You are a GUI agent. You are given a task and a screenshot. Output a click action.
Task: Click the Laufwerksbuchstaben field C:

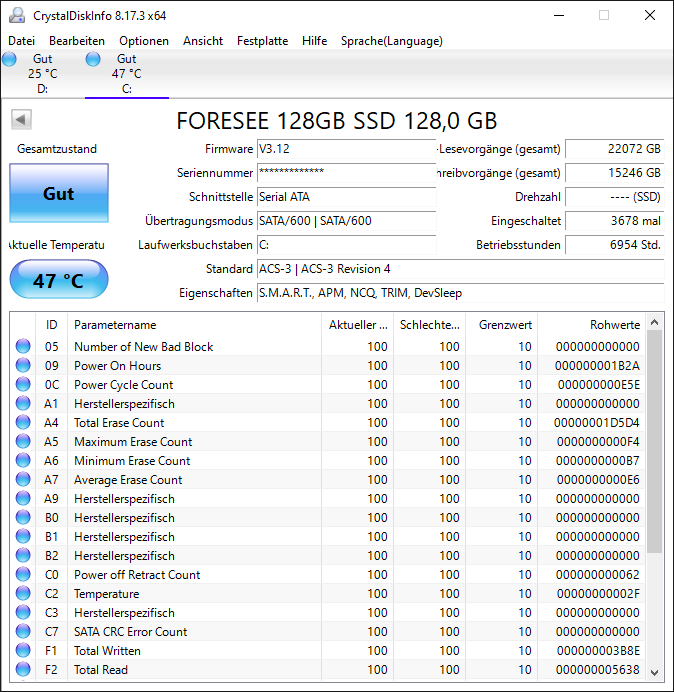(x=346, y=245)
